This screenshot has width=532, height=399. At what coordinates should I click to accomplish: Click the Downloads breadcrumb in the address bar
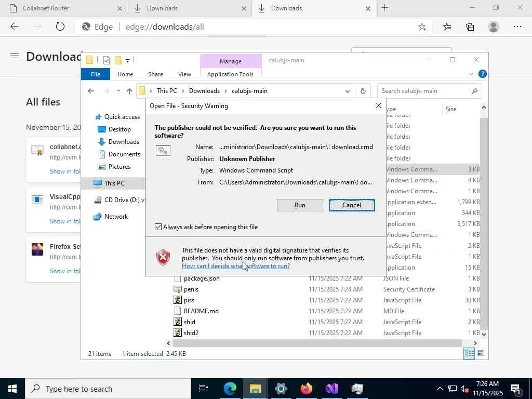204,91
